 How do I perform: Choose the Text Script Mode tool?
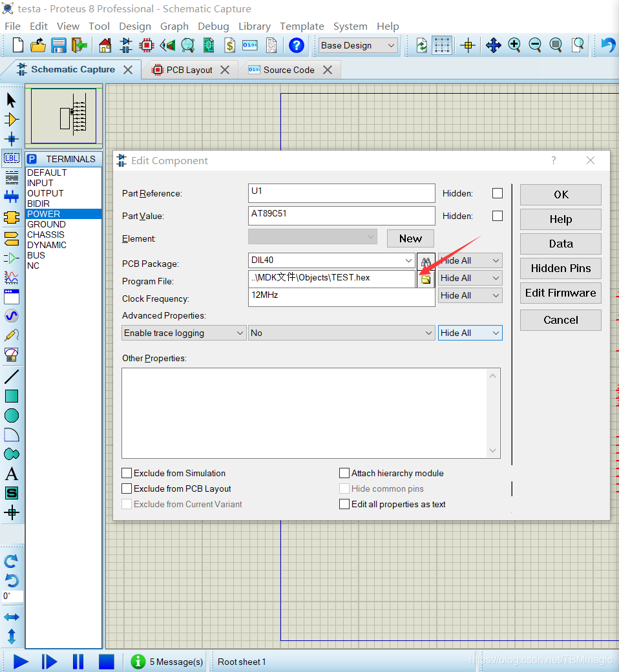pos(12,178)
